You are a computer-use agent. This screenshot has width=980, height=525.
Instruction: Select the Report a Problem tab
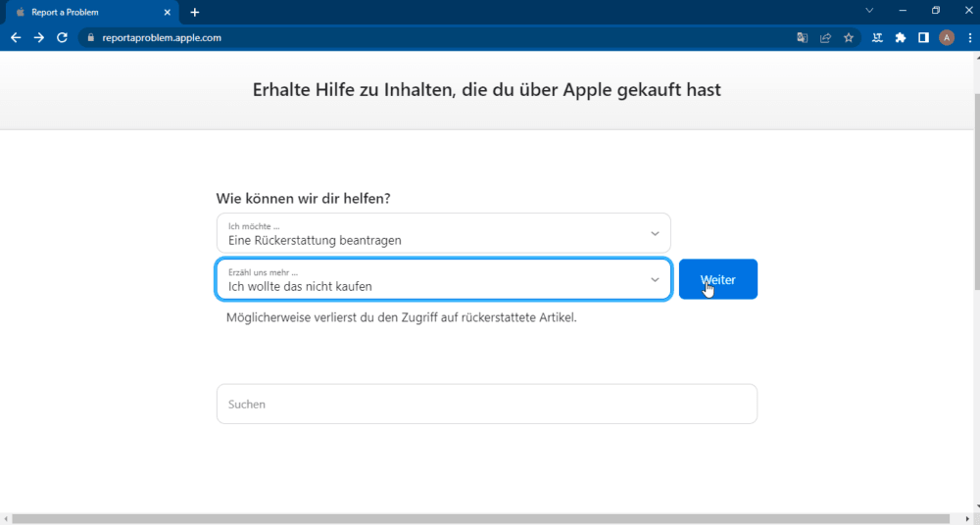tap(92, 13)
